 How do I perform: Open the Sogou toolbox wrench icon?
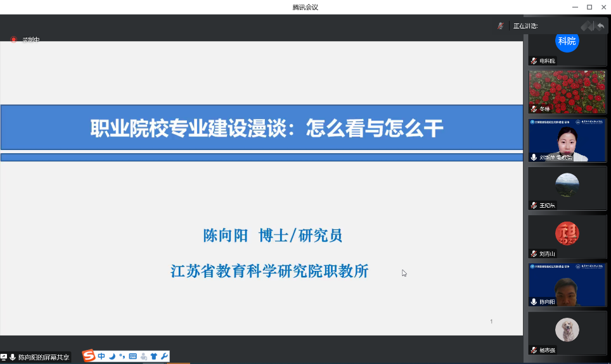(164, 356)
